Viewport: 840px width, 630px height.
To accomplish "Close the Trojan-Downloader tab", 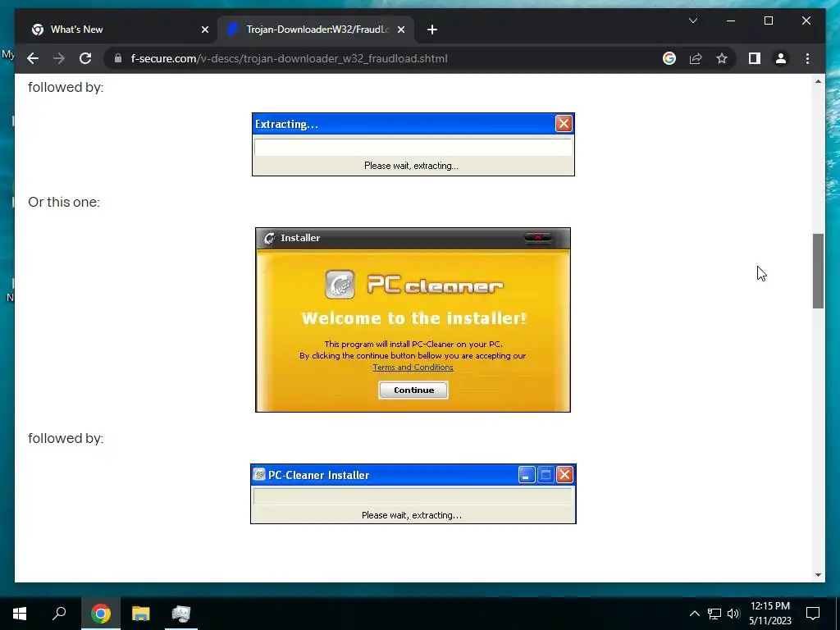I will (x=400, y=30).
